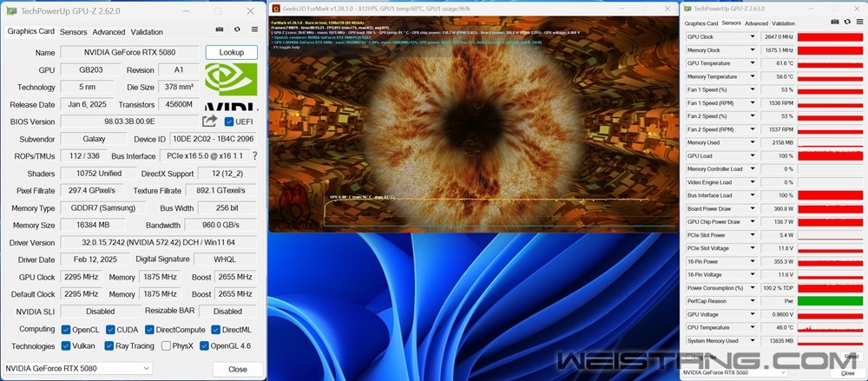Click the 100.2 % TDP Power Consumption value
The height and width of the screenshot is (381, 868).
tap(778, 288)
